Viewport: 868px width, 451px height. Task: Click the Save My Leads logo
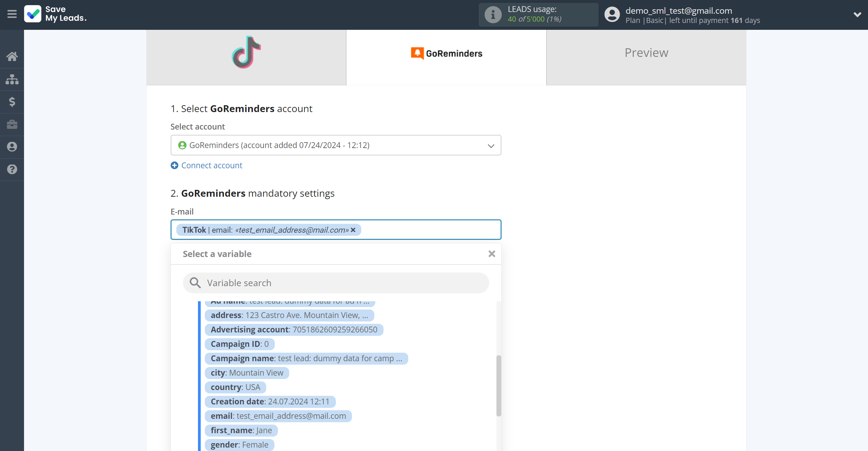tap(56, 14)
